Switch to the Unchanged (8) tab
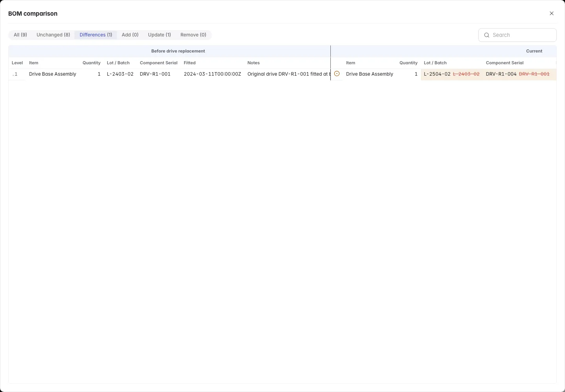This screenshot has height=392, width=565. point(53,35)
